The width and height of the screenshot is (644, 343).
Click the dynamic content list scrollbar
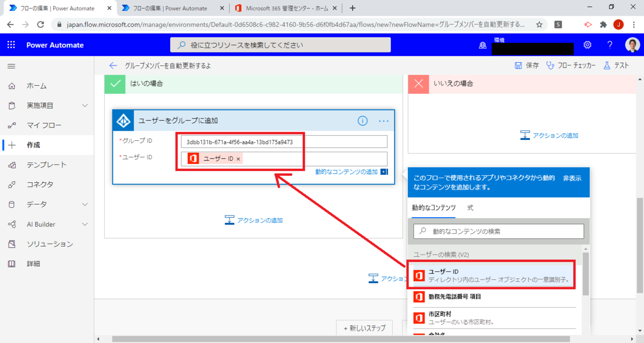click(x=586, y=273)
